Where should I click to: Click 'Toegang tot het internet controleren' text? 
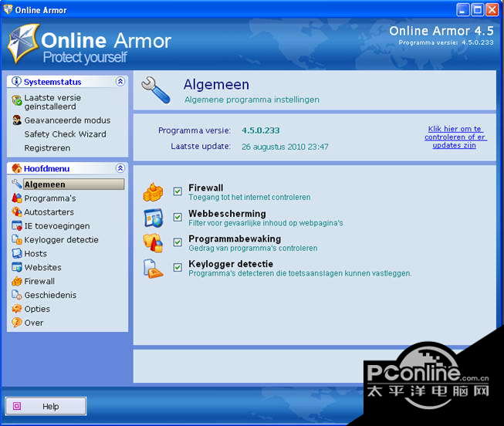tap(249, 197)
